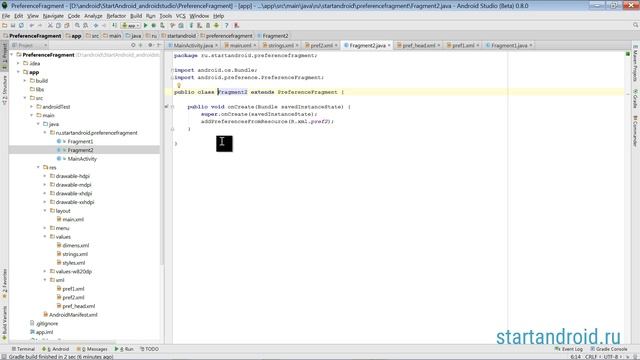
Task: Collapse the res folder
Action: click(38, 167)
